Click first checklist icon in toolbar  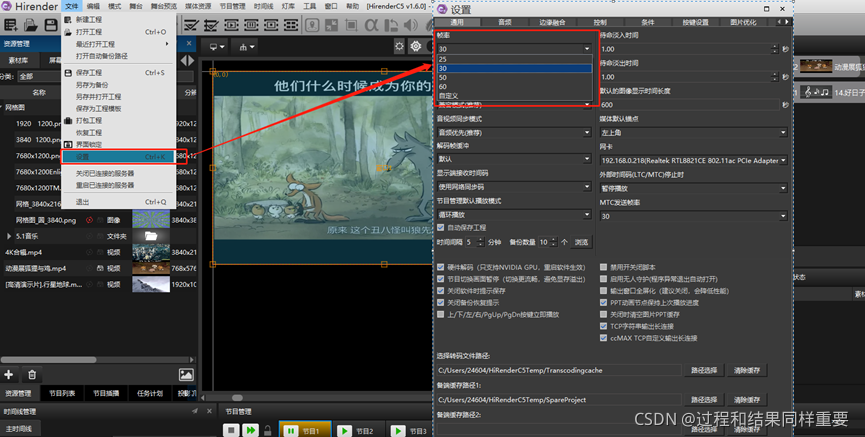click(191, 25)
